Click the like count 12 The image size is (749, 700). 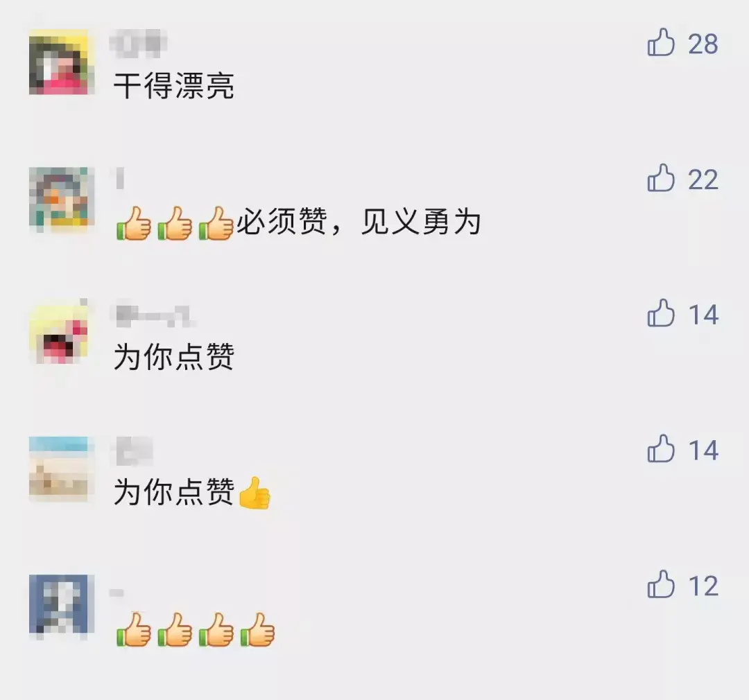[x=703, y=586]
